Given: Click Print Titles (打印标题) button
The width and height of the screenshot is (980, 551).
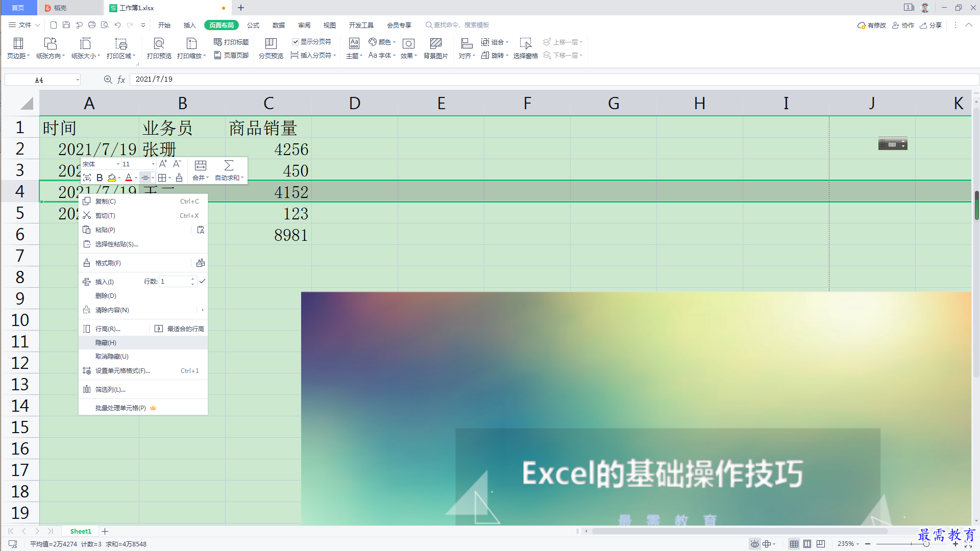Looking at the screenshot, I should (231, 42).
